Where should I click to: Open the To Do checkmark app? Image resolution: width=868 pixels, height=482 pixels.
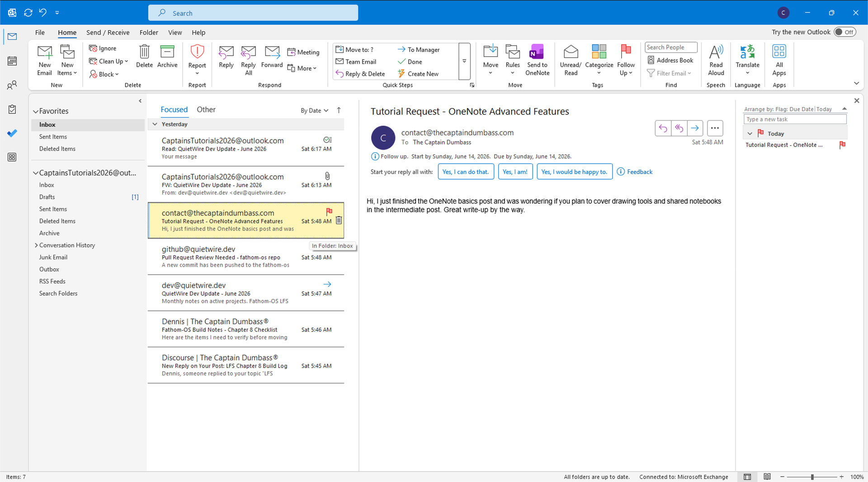click(12, 133)
